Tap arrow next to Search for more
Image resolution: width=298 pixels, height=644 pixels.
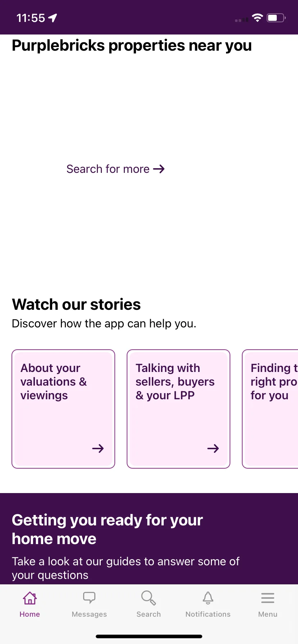[x=159, y=169]
